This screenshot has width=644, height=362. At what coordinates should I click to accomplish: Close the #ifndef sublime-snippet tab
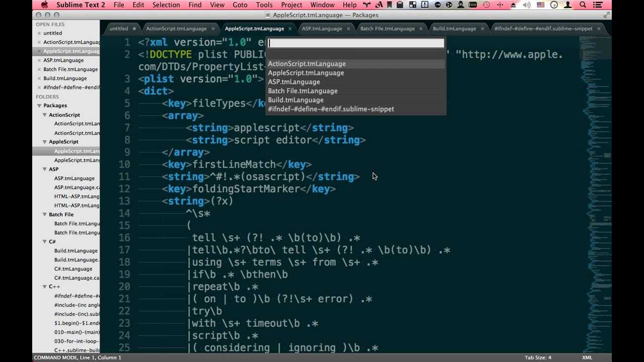coord(599,29)
